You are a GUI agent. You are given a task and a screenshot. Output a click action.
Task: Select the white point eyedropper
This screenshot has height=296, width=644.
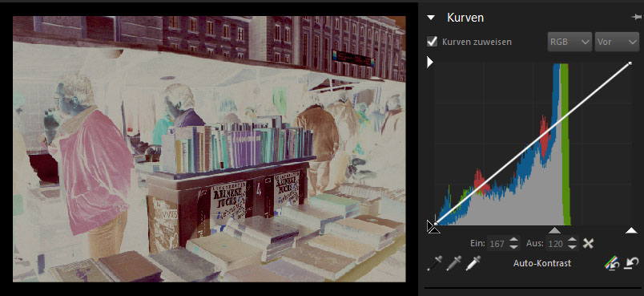[473, 263]
